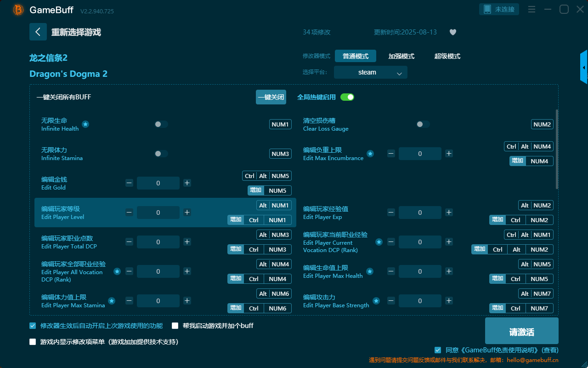Click the NUM3 hotkey for Infinite Stamina

280,154
